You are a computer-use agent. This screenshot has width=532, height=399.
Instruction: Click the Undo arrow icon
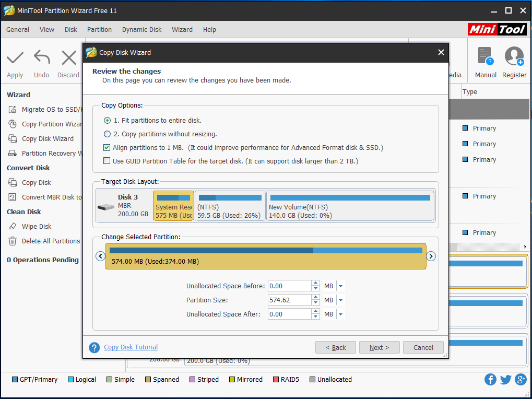[42, 58]
